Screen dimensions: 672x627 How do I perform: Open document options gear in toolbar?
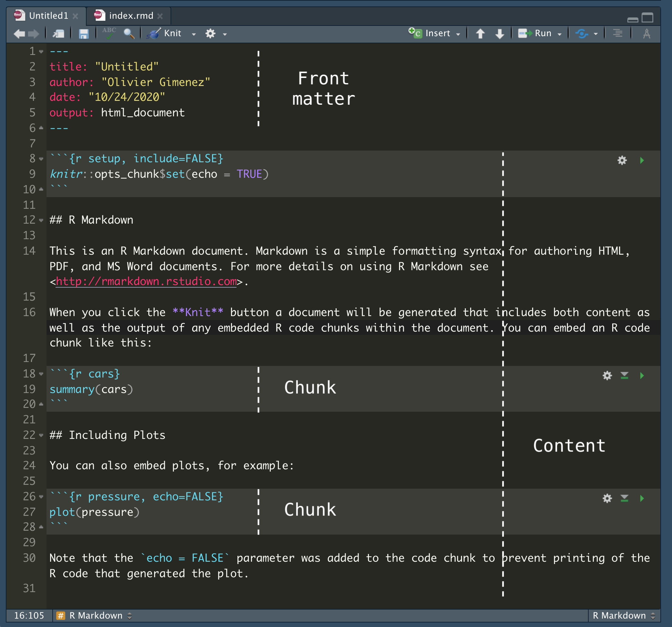click(x=211, y=34)
